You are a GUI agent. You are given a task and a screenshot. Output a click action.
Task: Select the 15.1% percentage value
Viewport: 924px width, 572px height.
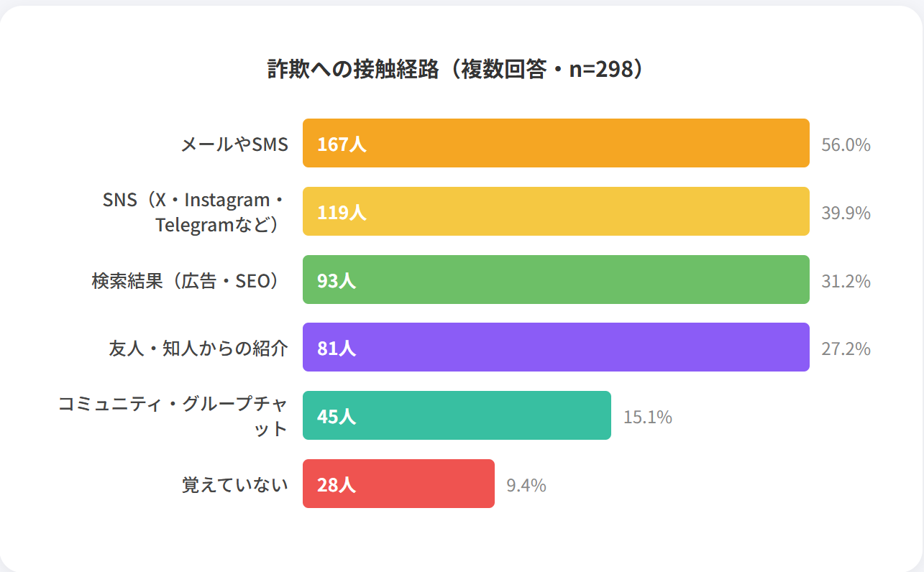(x=647, y=417)
